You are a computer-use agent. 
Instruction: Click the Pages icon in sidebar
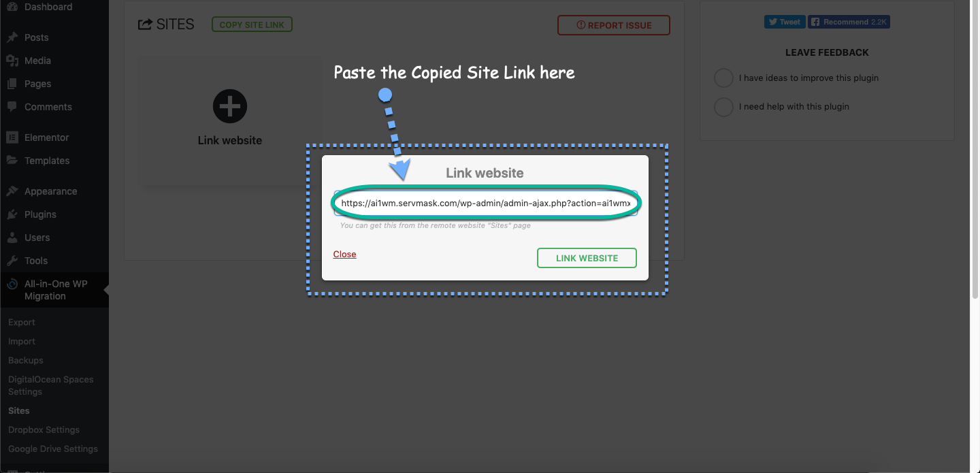pyautogui.click(x=12, y=84)
